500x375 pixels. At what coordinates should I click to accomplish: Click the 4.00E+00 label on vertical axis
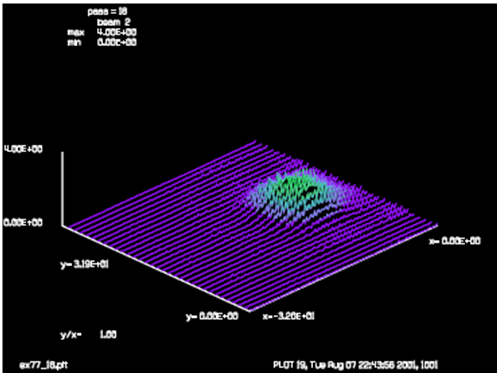point(23,149)
